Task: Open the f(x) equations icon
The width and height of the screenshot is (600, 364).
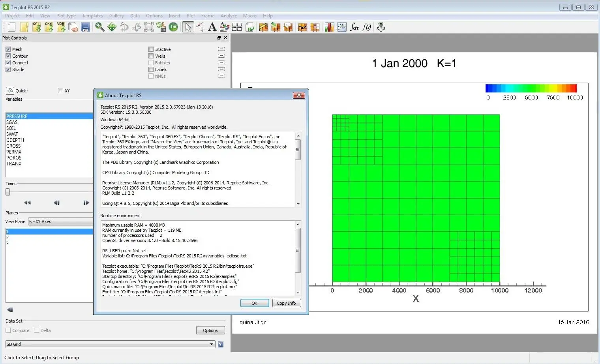Action: 367,27
